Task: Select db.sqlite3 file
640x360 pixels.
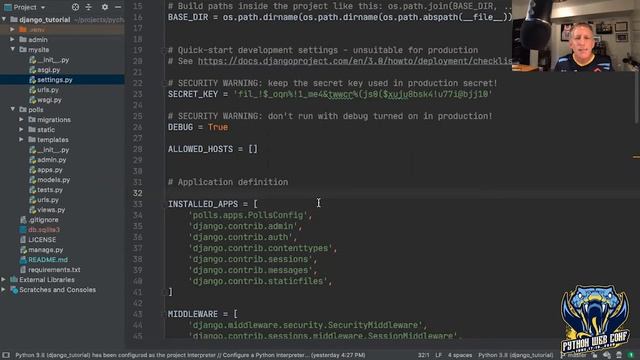Action: coord(44,230)
